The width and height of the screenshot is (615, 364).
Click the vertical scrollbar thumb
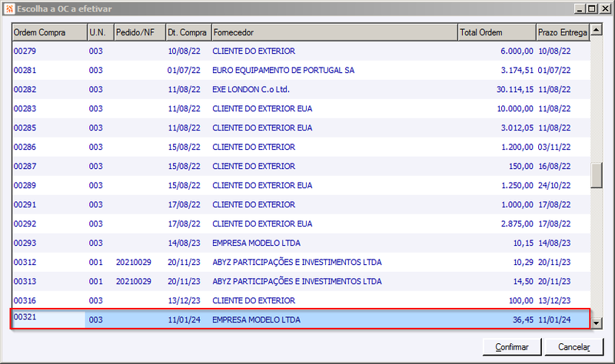pyautogui.click(x=597, y=176)
